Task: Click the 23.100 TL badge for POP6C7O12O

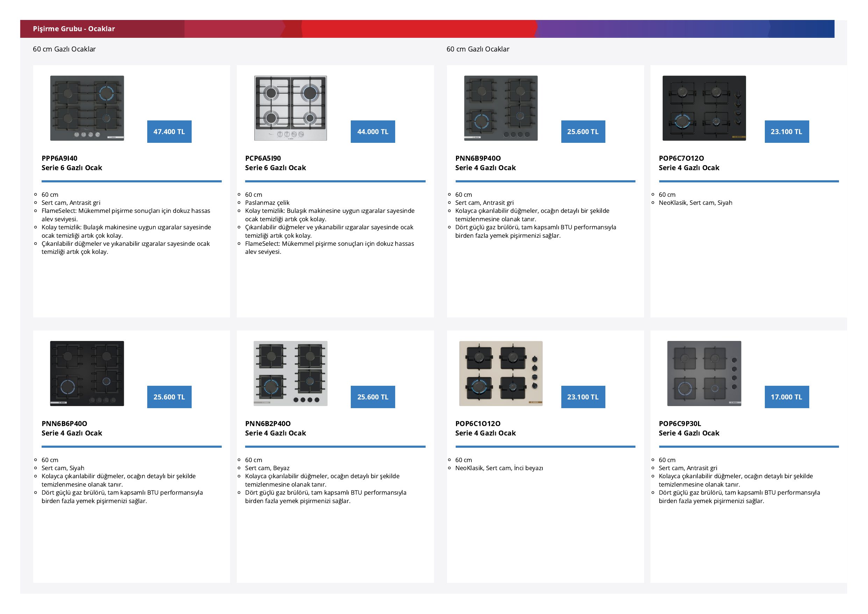Action: point(787,132)
